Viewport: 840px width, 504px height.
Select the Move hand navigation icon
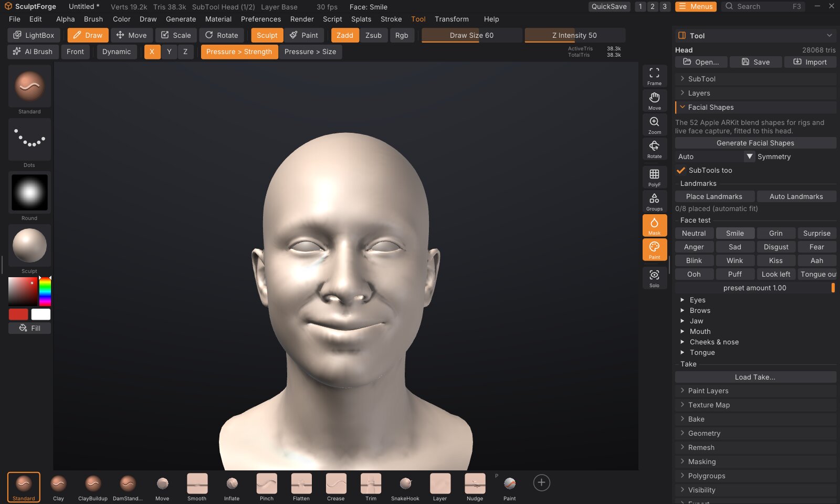click(654, 101)
